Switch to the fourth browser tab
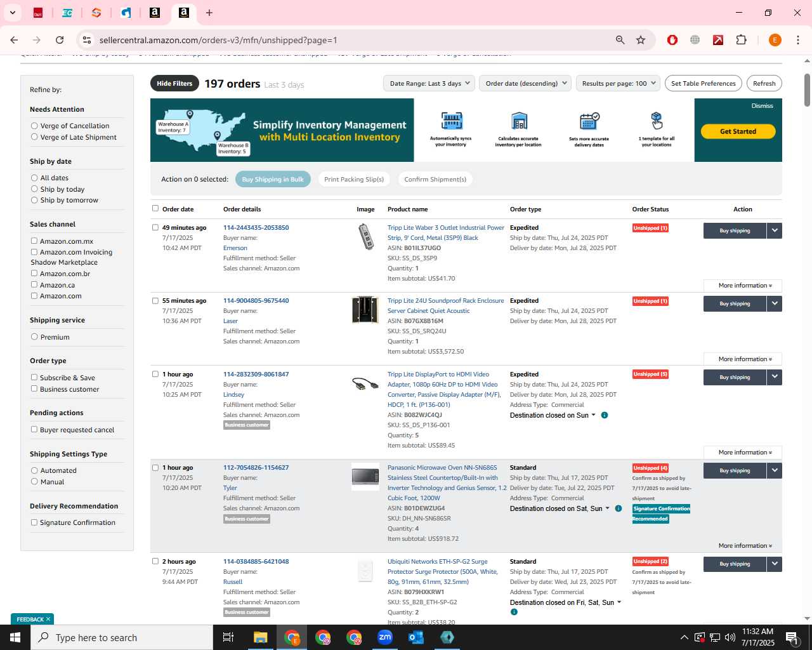This screenshot has height=650, width=812. click(x=126, y=13)
